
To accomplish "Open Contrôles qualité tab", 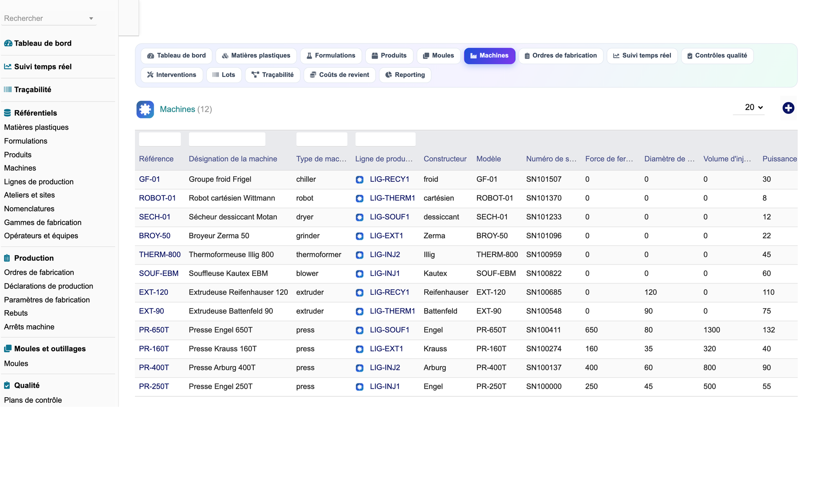I will pyautogui.click(x=717, y=56).
